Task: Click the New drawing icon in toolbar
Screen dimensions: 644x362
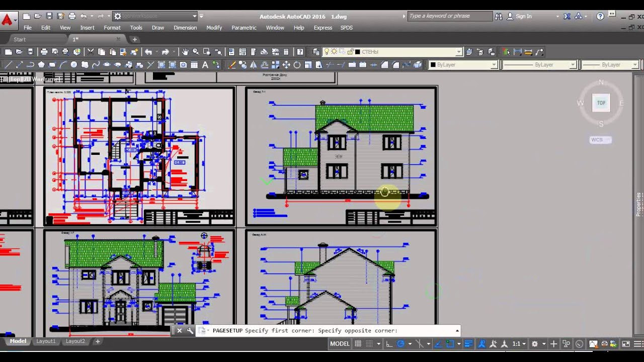Action: tap(8, 52)
